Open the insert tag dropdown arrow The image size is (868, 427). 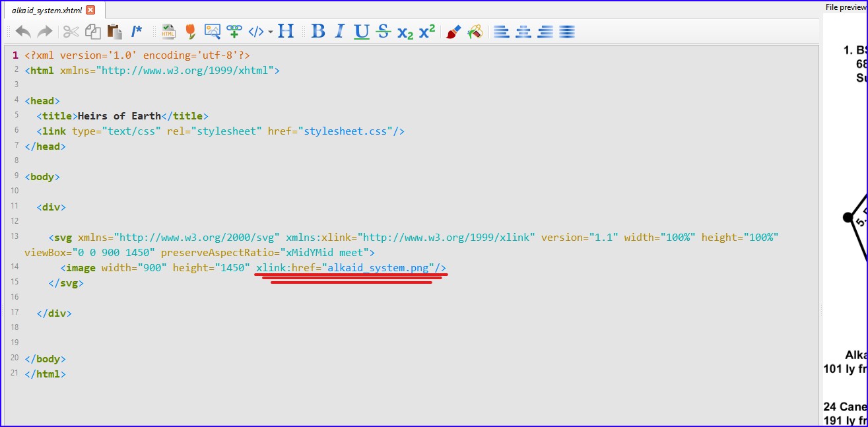coord(270,32)
